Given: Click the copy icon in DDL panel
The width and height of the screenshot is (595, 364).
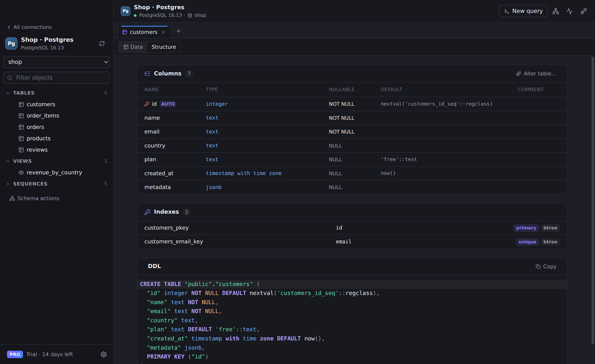Looking at the screenshot, I should pyautogui.click(x=538, y=266).
